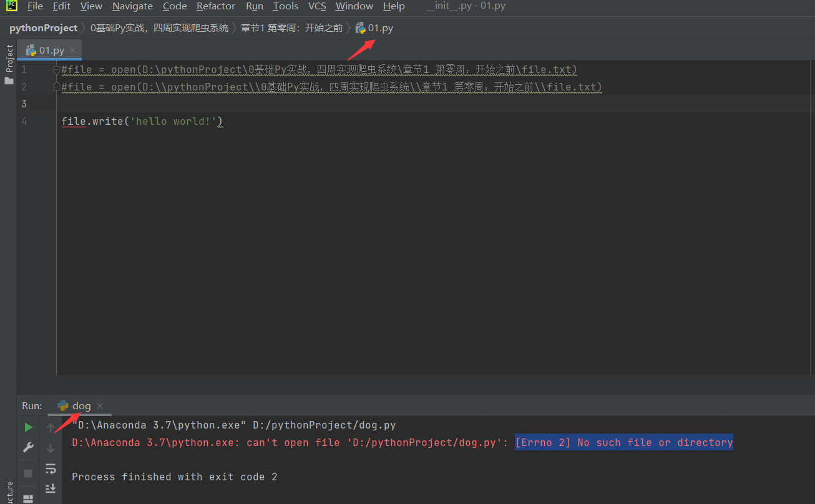Click the red "can't open file" error text
The height and width of the screenshot is (504, 815).
coord(291,442)
